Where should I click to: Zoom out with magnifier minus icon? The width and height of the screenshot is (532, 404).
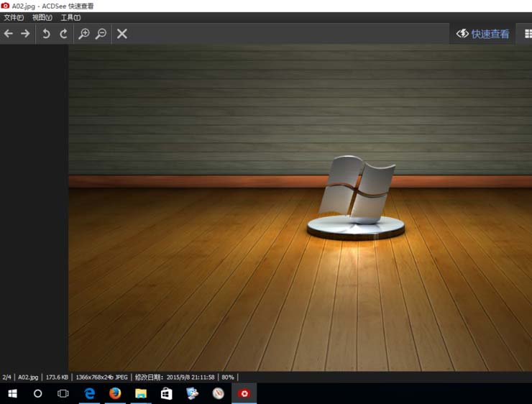[101, 34]
